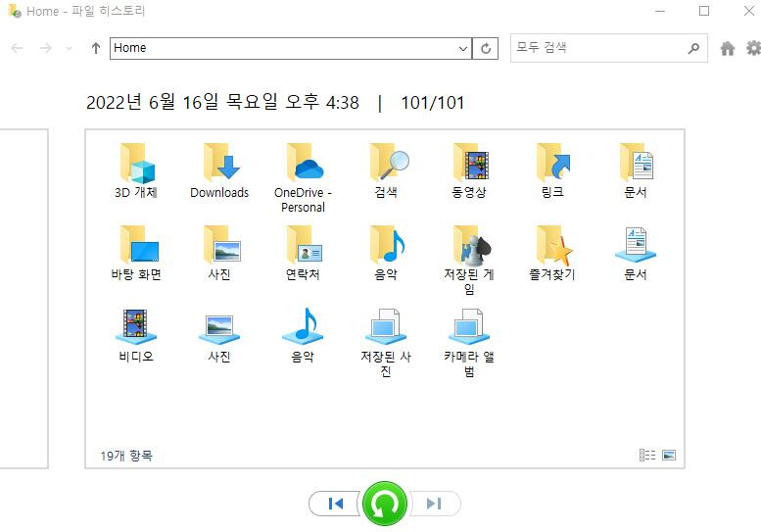Select the 사진 yellow folder
The height and width of the screenshot is (532, 761).
(219, 253)
